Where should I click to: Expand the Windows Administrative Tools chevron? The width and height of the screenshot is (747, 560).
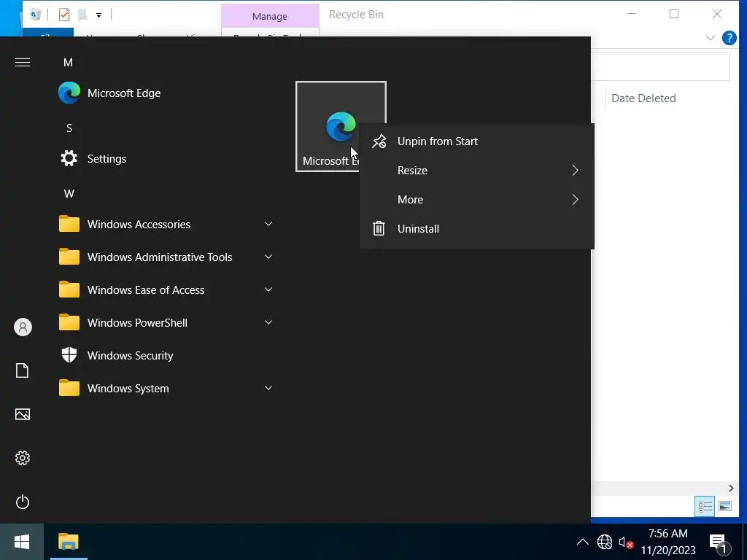(268, 257)
